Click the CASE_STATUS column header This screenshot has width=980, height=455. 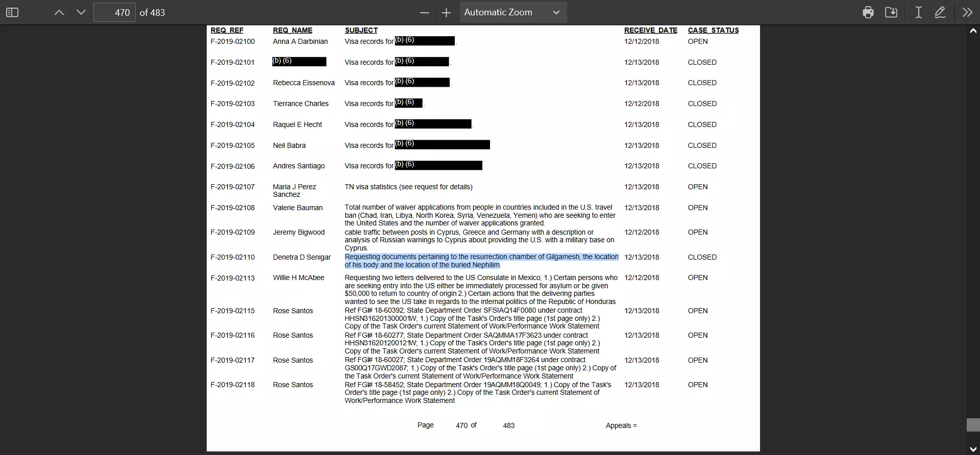point(713,30)
